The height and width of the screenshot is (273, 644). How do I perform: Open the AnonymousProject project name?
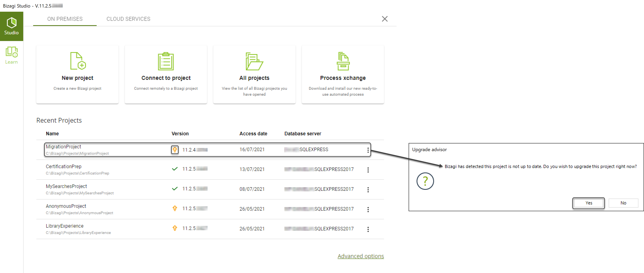[66, 206]
